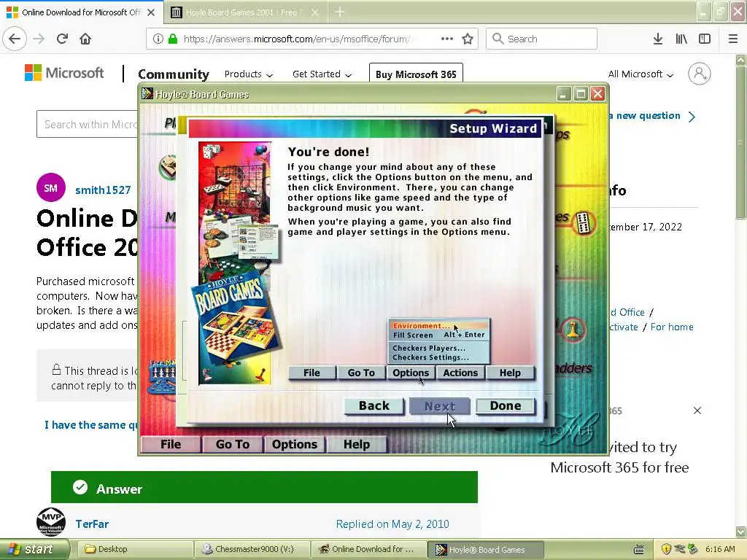Open page actions three-dot menu
The width and height of the screenshot is (747, 560).
point(447,39)
